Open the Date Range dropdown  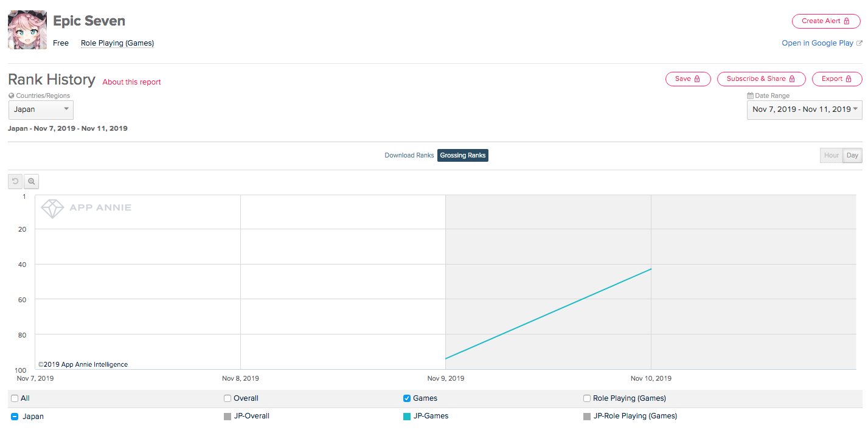coord(804,109)
